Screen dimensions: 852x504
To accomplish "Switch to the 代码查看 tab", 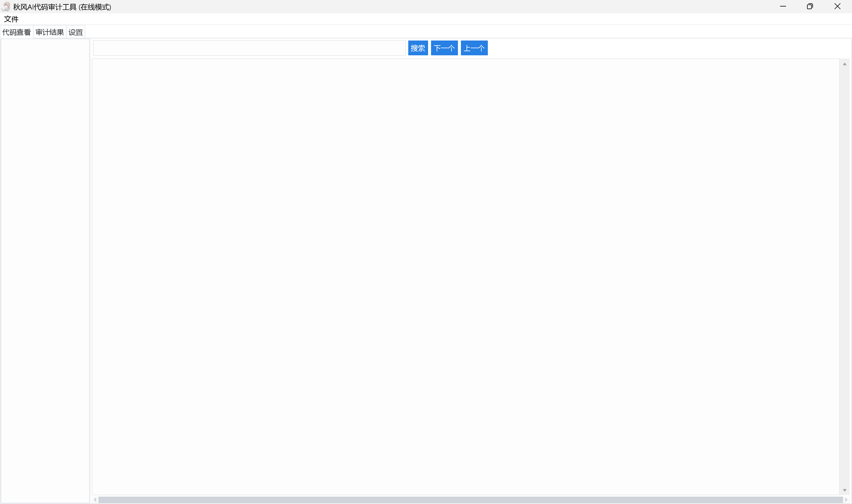I will (x=16, y=32).
